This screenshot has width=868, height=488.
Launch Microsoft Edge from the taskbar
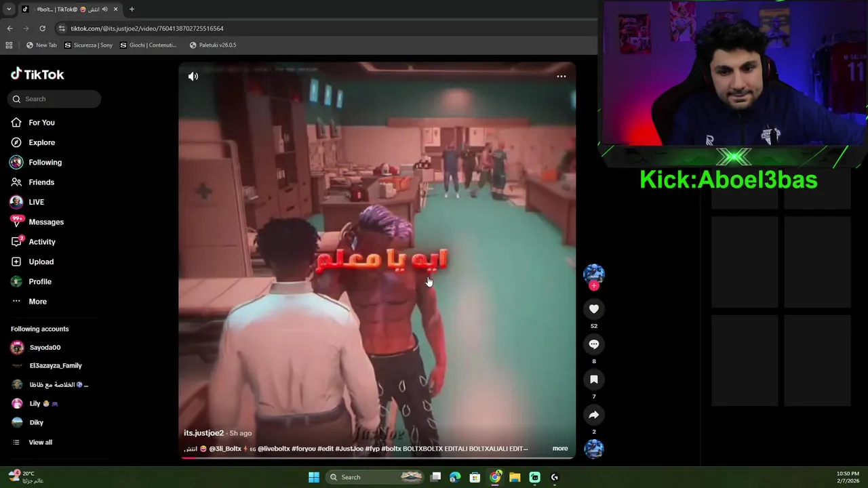pyautogui.click(x=455, y=477)
